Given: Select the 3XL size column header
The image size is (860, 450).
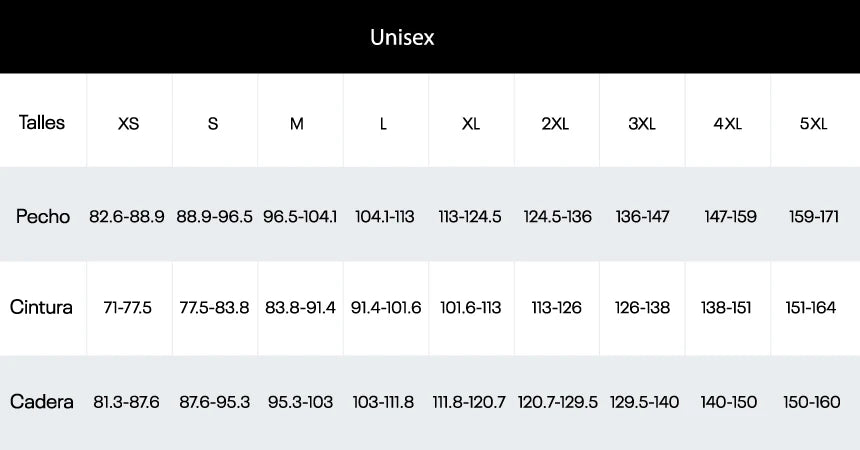Looking at the screenshot, I should [x=642, y=124].
